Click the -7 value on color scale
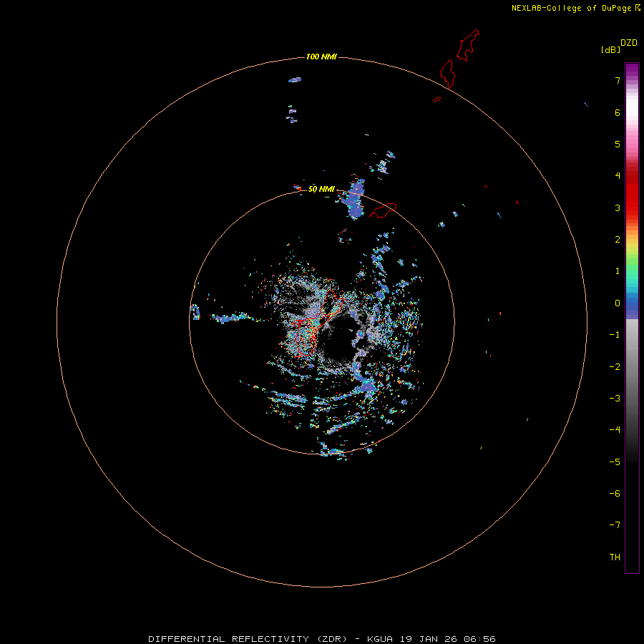Viewport: 644px width, 644px height. tap(615, 525)
